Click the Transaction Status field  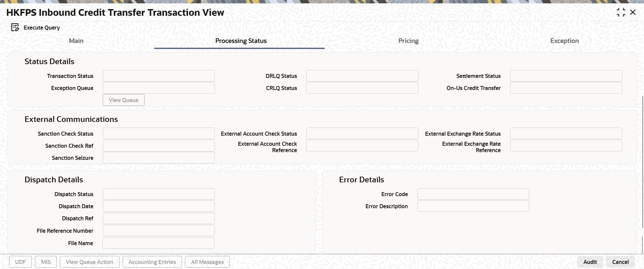tap(158, 76)
